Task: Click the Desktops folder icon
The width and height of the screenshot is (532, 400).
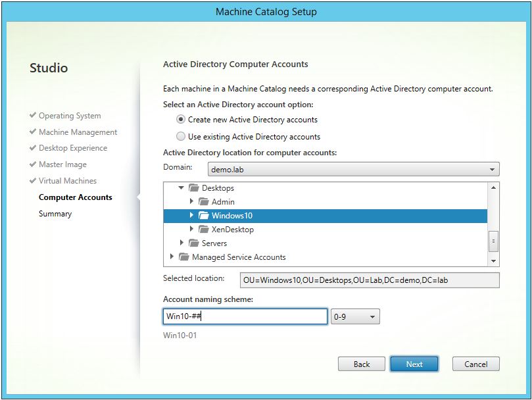Action: (x=193, y=188)
